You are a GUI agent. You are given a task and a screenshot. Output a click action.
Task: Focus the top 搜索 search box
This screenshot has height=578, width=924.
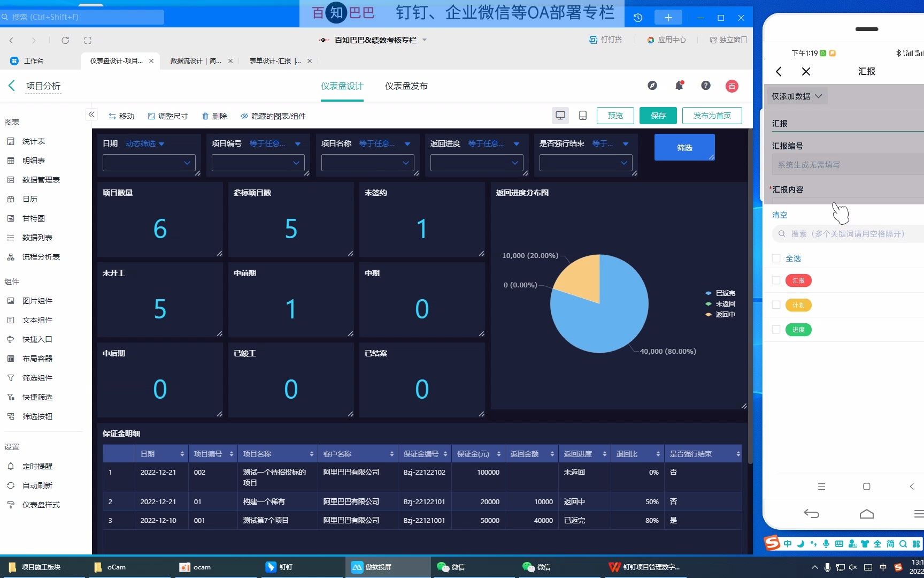(x=82, y=17)
